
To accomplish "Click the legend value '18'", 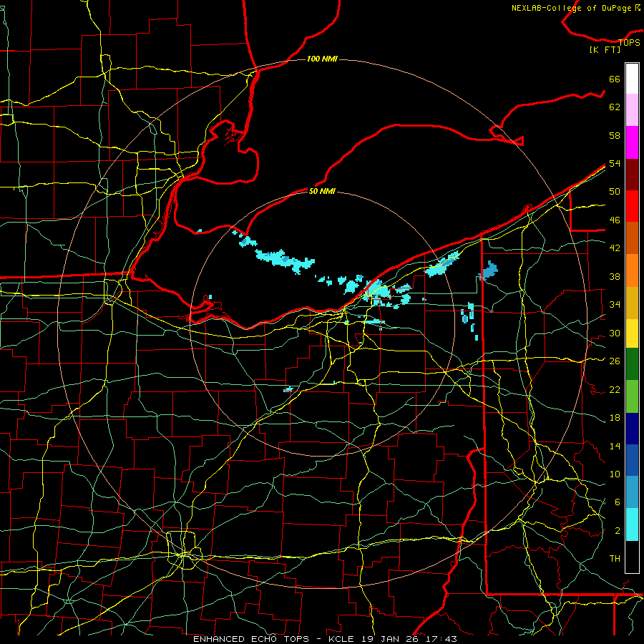I will [615, 418].
